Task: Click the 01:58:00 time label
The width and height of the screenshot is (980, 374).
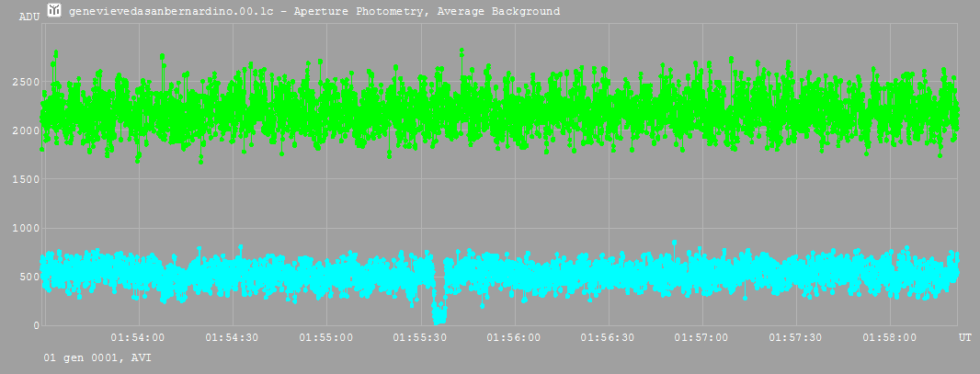Action: pos(890,338)
